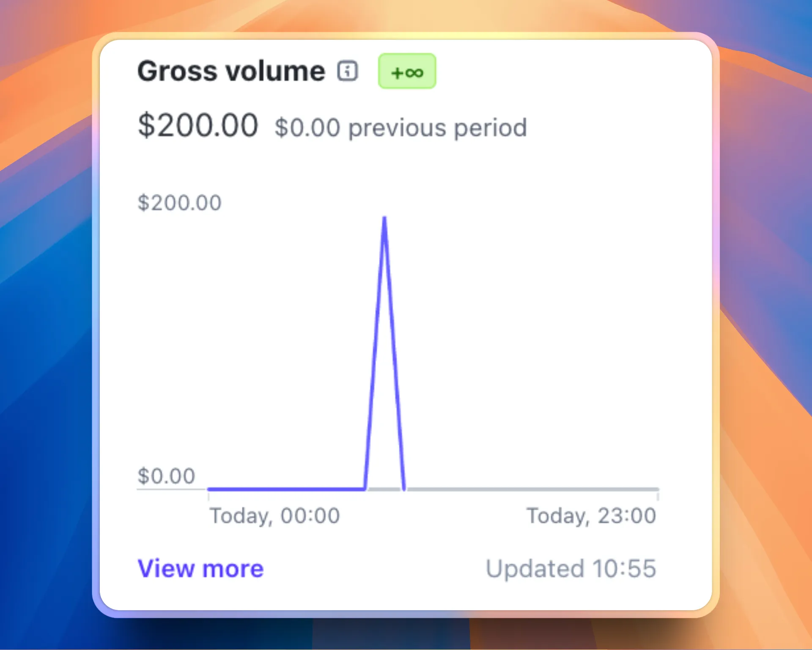Open the View more link
Image resolution: width=812 pixels, height=650 pixels.
click(x=200, y=568)
